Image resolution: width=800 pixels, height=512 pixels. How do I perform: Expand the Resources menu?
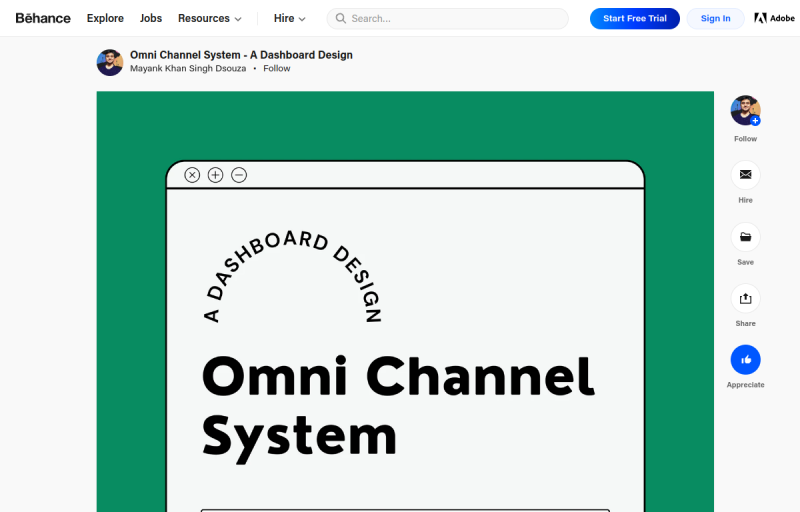click(x=209, y=18)
